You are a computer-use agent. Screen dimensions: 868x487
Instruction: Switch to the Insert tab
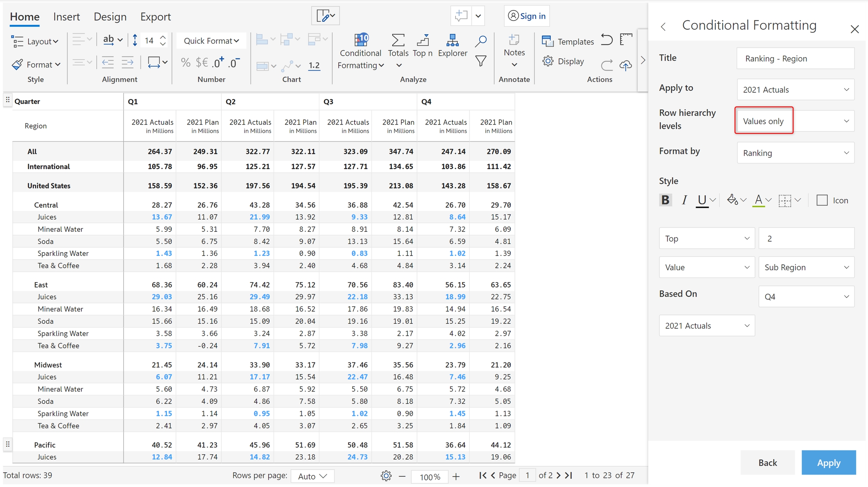(66, 17)
